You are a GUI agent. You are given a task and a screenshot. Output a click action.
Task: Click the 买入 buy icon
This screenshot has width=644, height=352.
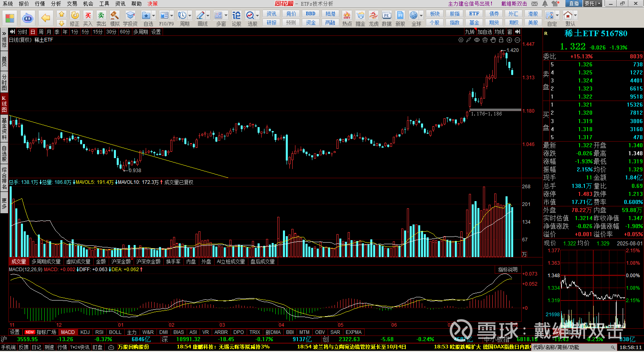88,15
